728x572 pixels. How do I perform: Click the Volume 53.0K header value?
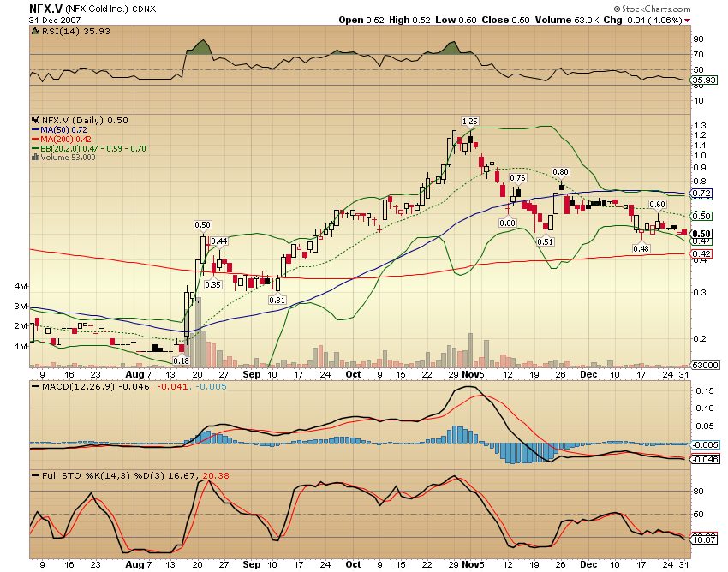[567, 20]
